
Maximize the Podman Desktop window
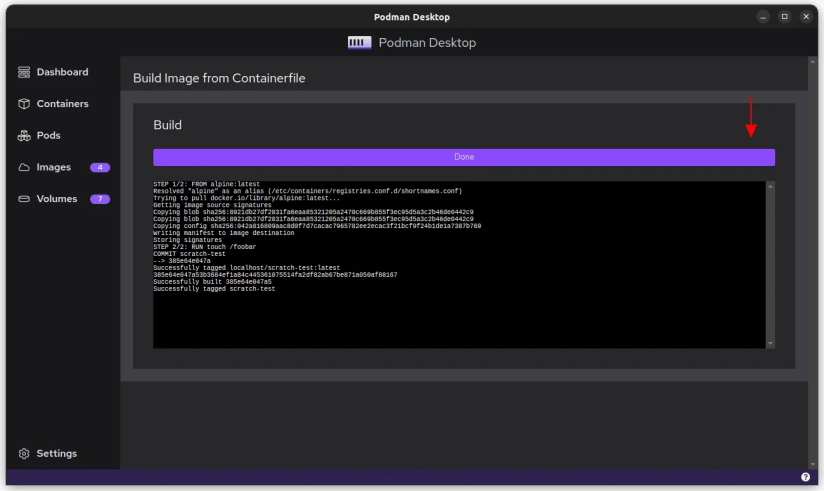(785, 17)
